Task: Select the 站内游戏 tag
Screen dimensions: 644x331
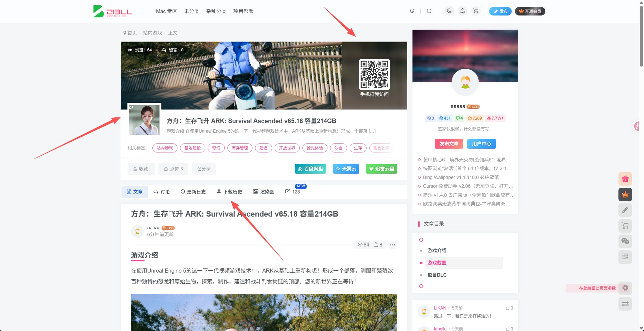Action: [x=165, y=148]
